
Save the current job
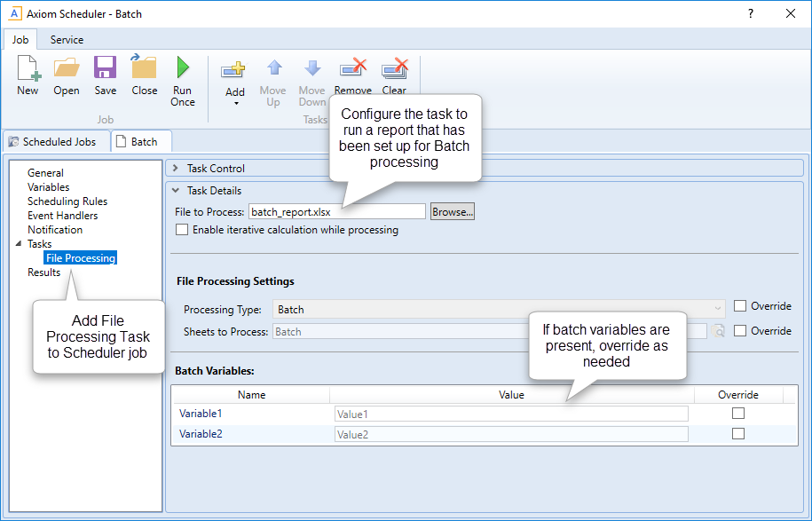tap(105, 75)
